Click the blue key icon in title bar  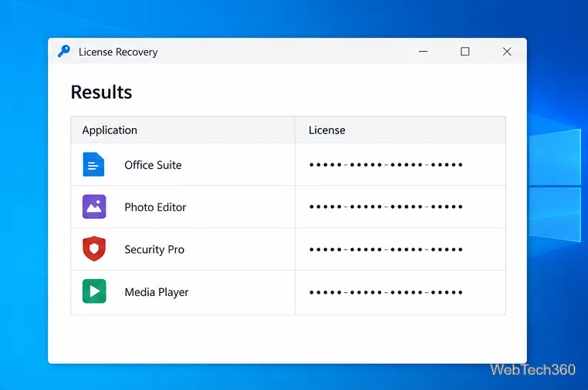point(64,52)
